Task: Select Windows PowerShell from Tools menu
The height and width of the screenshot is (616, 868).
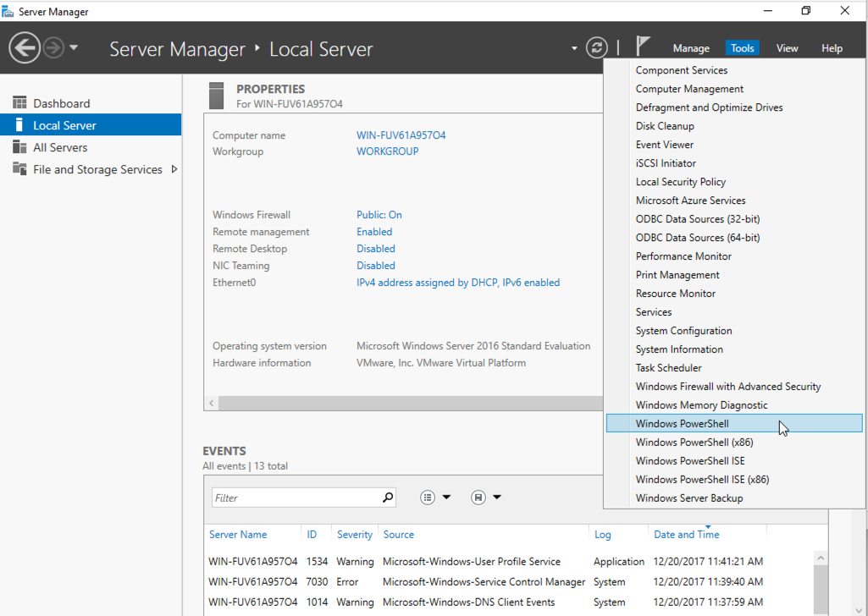Action: 682,423
